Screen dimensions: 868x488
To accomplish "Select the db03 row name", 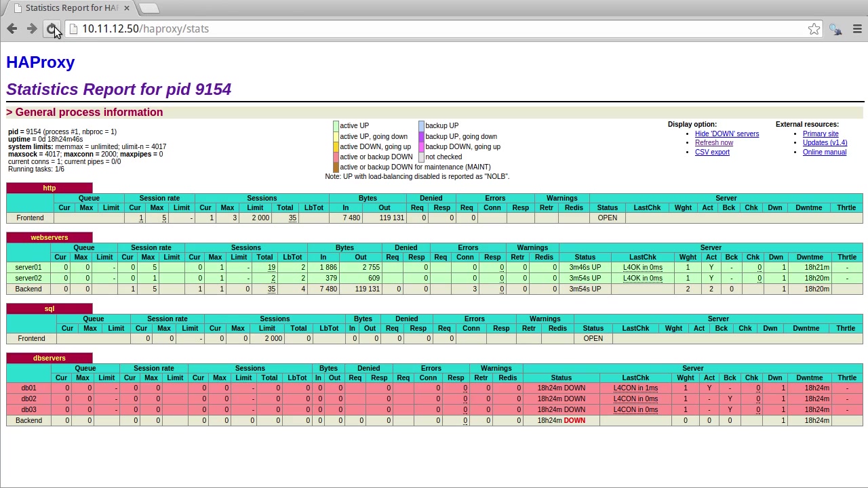I will 28,409.
